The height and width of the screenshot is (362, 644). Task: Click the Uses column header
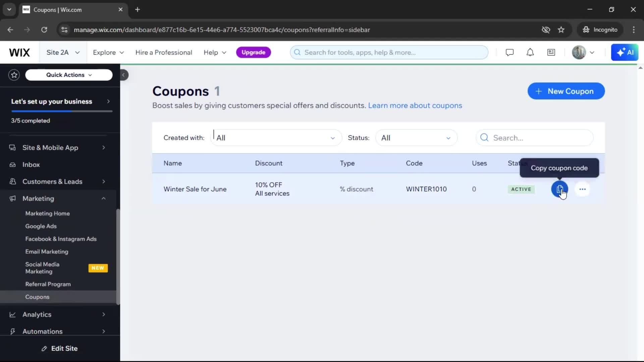pyautogui.click(x=479, y=163)
